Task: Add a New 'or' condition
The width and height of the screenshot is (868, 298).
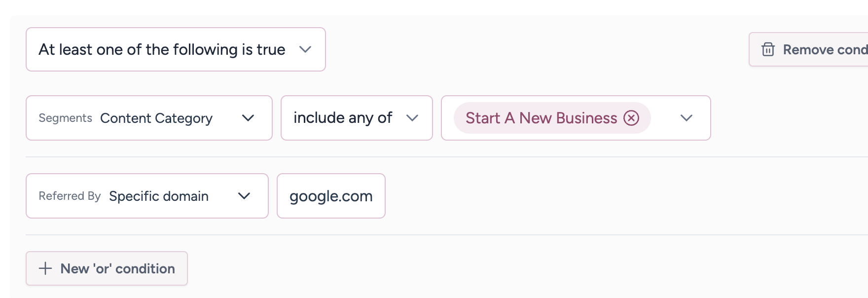Action: coord(117,268)
